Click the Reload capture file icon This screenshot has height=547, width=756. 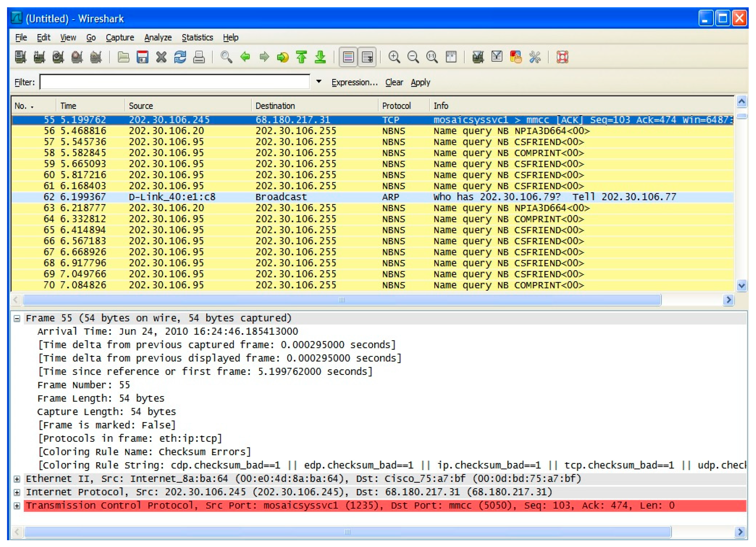coord(180,57)
